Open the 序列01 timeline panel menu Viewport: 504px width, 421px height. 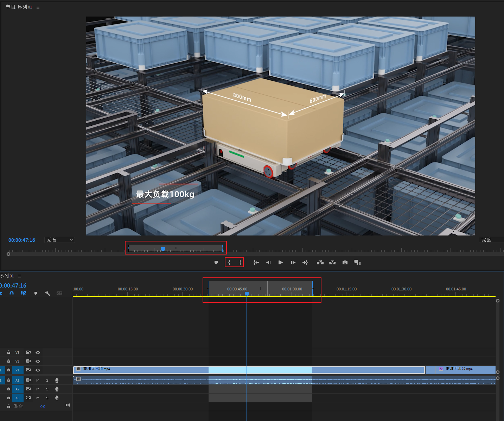point(20,276)
